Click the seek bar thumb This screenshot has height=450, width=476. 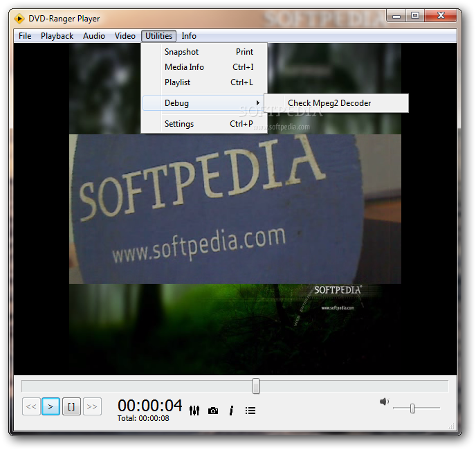pyautogui.click(x=256, y=386)
